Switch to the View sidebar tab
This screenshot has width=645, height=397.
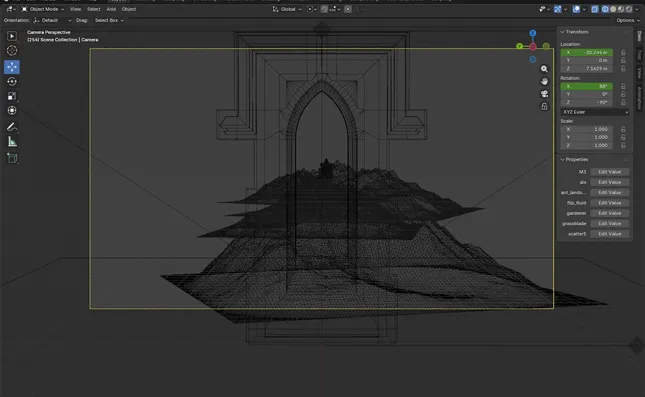pos(639,73)
